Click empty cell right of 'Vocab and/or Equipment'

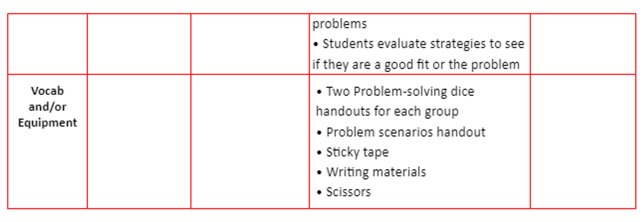click(x=139, y=142)
